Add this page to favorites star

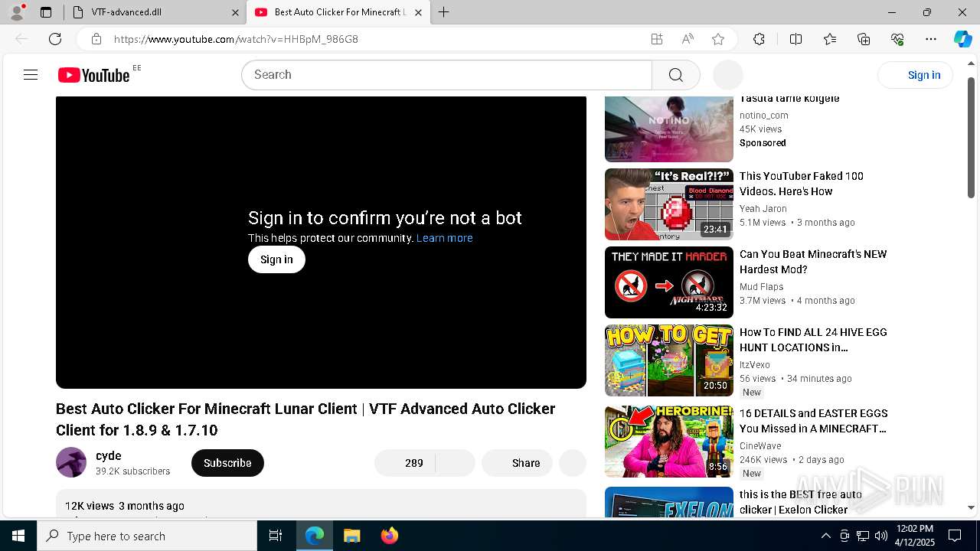tap(718, 39)
